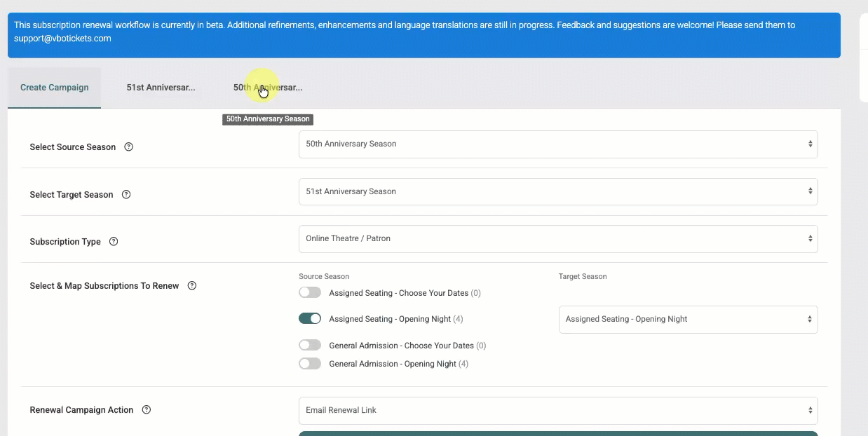The image size is (868, 436).
Task: Click the blue beta notice banner
Action: point(424,35)
